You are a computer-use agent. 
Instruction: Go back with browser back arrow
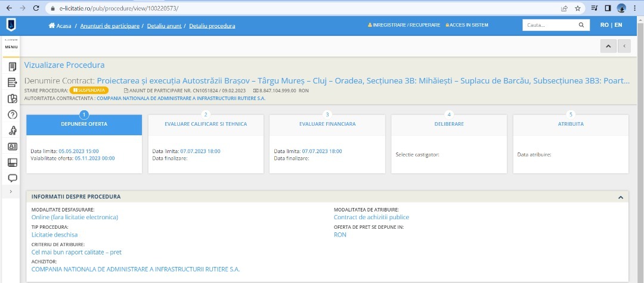tap(9, 8)
